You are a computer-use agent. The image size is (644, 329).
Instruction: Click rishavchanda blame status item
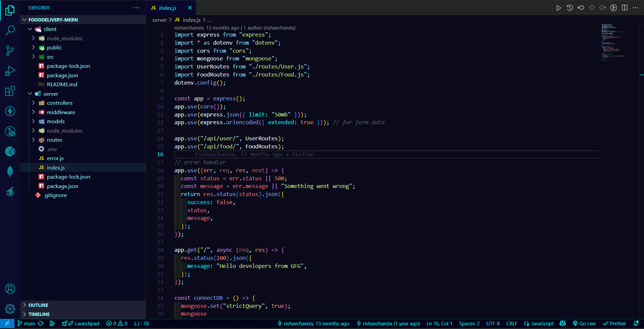[313, 324]
